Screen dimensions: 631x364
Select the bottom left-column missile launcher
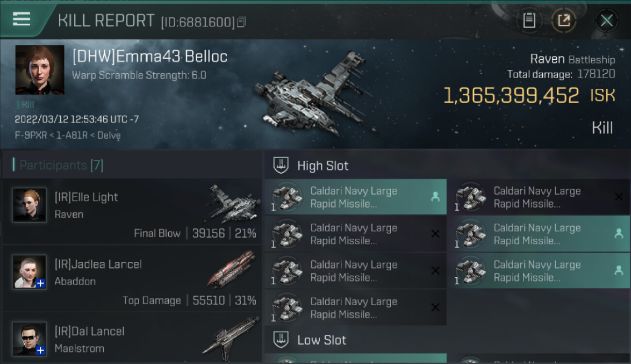pos(355,308)
